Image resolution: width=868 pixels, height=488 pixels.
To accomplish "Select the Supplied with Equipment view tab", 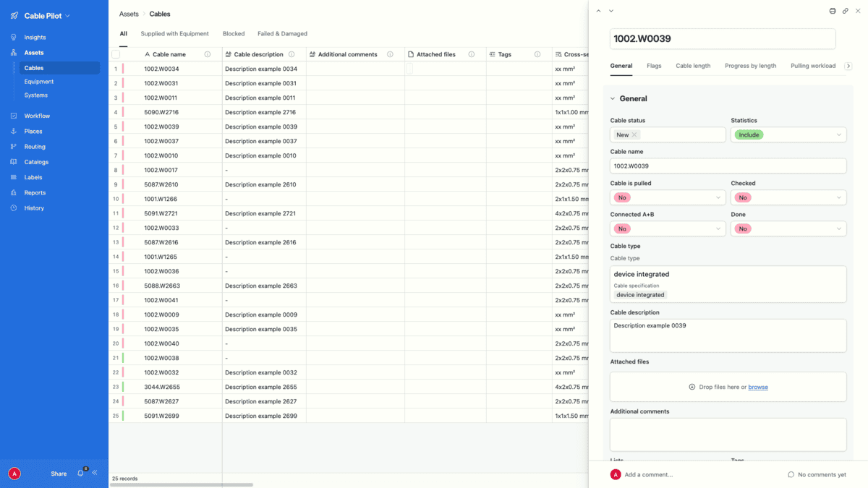I will [174, 33].
